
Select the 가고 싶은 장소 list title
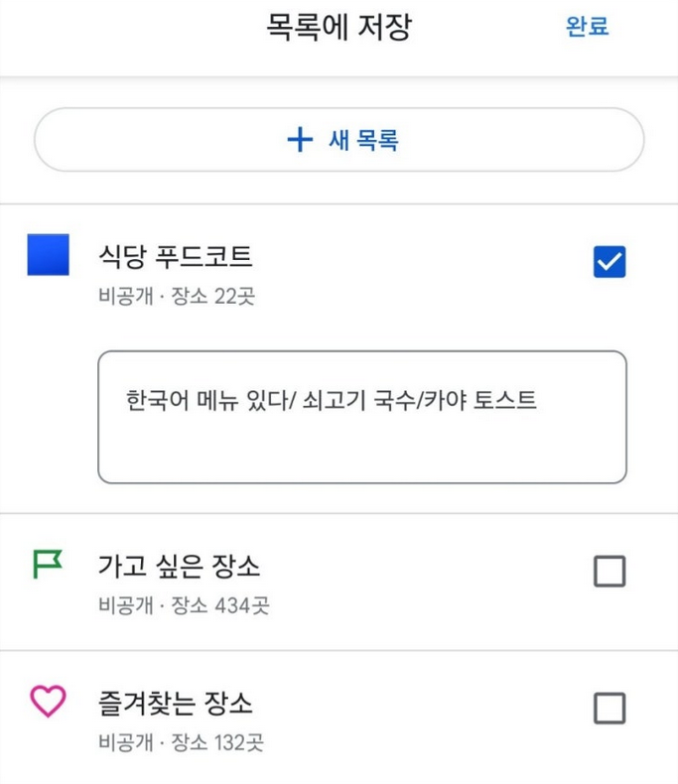point(180,567)
